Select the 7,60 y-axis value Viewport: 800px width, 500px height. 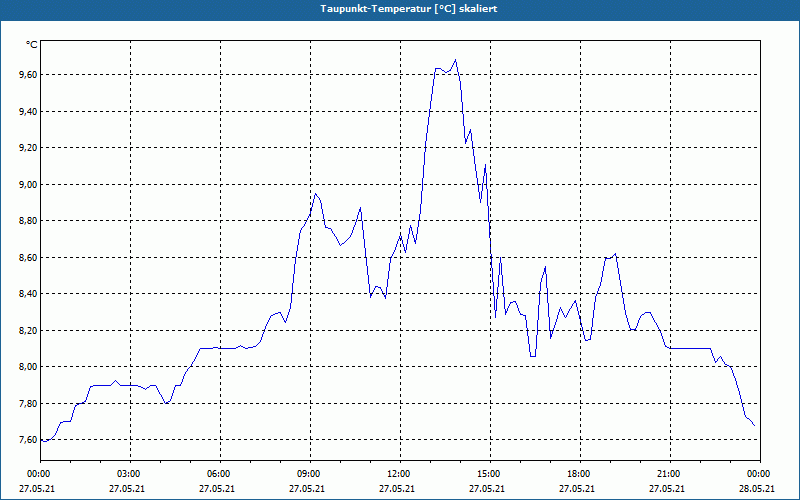[28, 440]
